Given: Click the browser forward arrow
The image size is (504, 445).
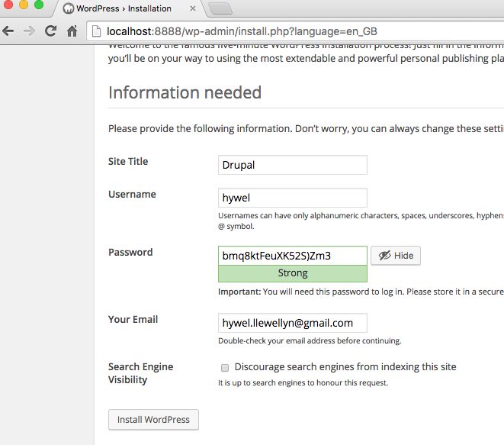Looking at the screenshot, I should coord(29,31).
